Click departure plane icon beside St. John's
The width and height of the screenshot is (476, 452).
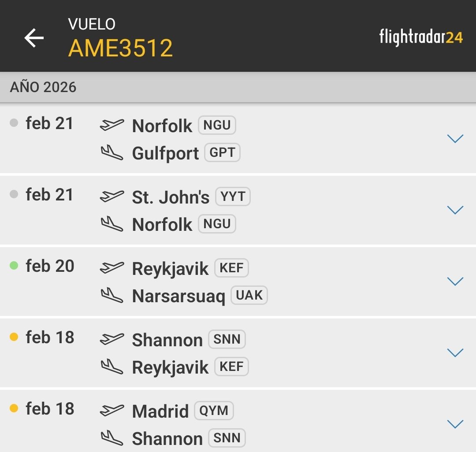(x=112, y=196)
